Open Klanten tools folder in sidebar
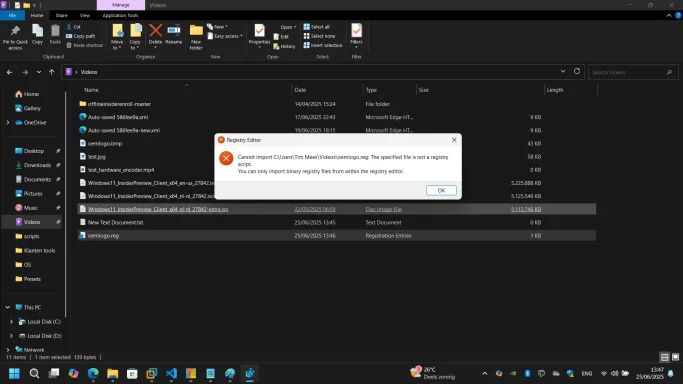Screen dimensions: 683x384 (x=39, y=250)
